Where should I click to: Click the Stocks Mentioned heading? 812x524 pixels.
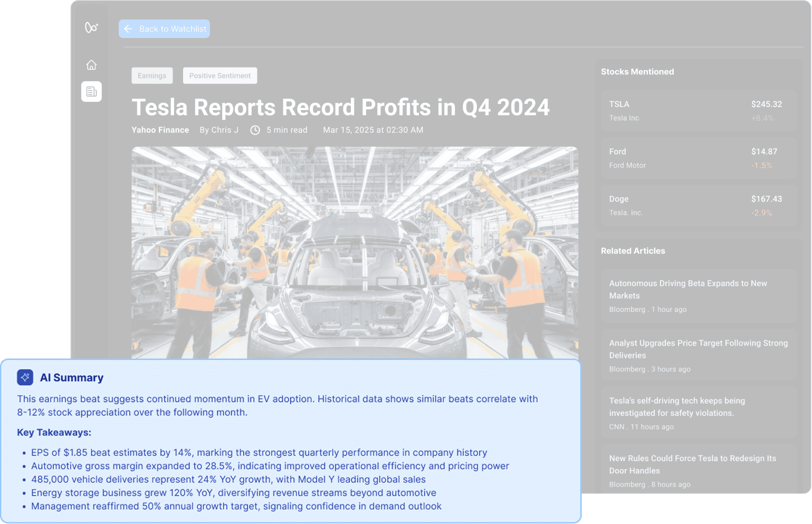pyautogui.click(x=637, y=72)
